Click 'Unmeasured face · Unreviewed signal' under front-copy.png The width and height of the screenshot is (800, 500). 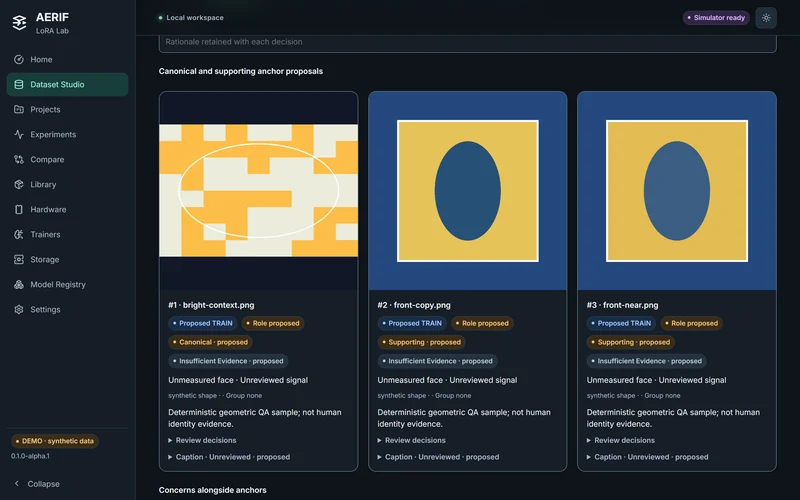(x=447, y=380)
